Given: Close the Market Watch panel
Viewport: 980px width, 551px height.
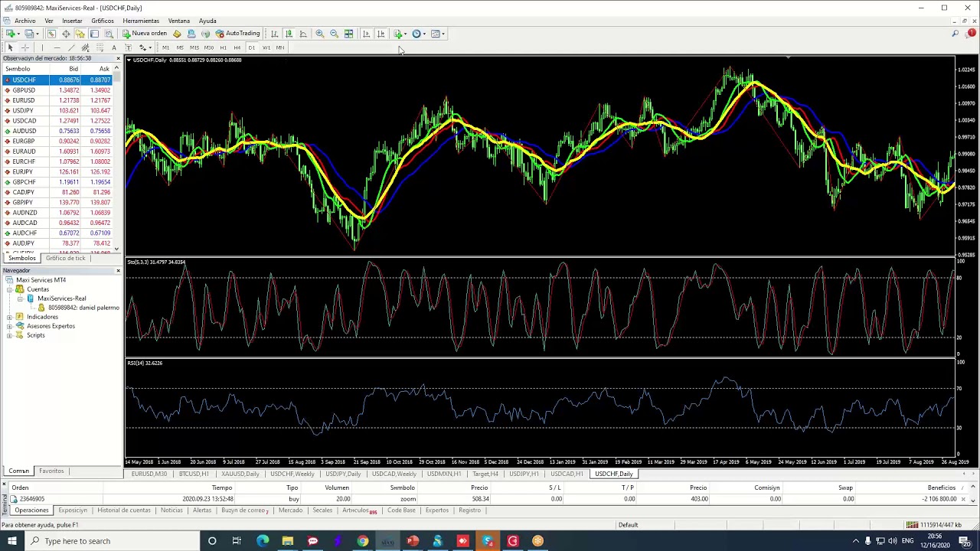Looking at the screenshot, I should [118, 58].
